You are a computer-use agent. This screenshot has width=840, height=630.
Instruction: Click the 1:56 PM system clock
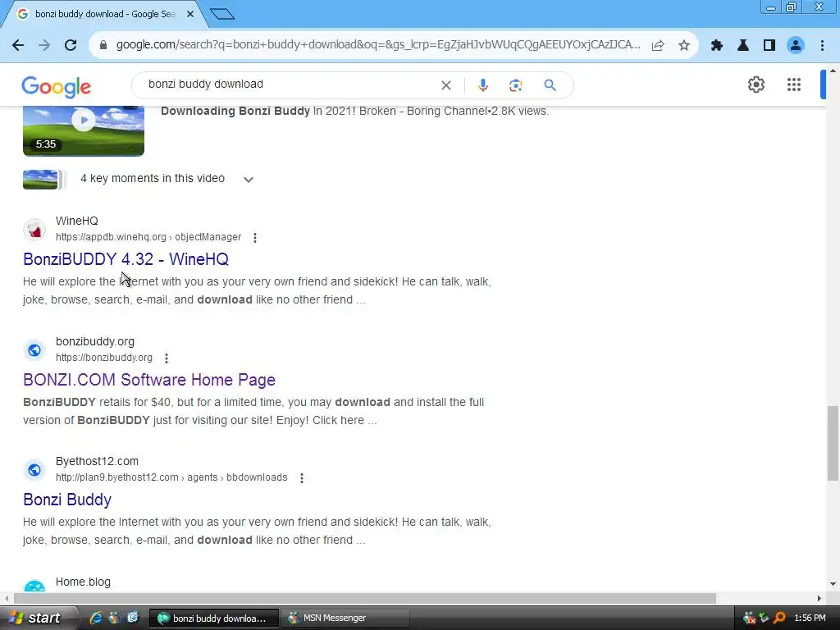[x=810, y=619]
